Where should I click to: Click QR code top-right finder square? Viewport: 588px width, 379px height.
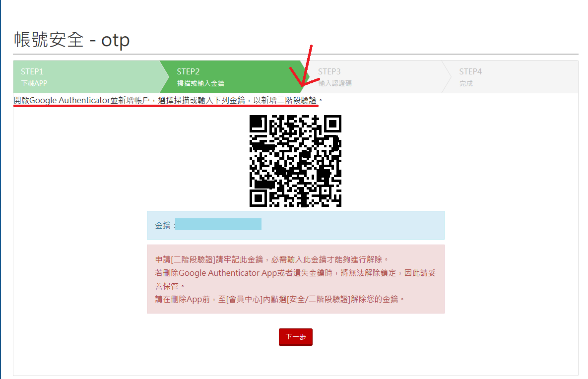pos(332,124)
